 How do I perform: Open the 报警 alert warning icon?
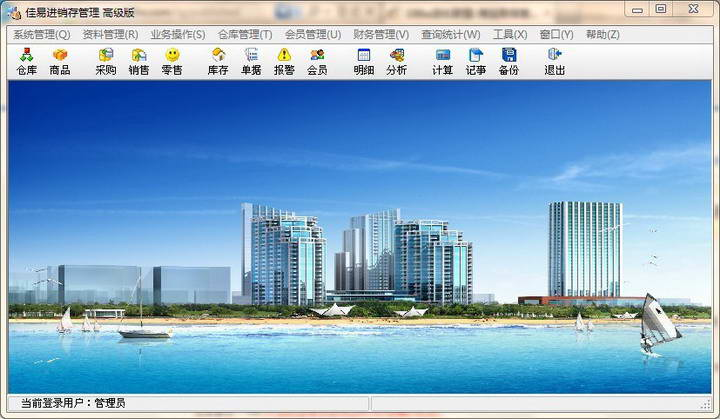tap(284, 62)
